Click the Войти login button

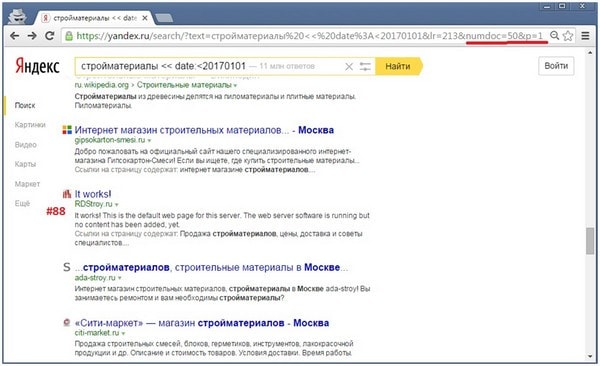pyautogui.click(x=556, y=66)
